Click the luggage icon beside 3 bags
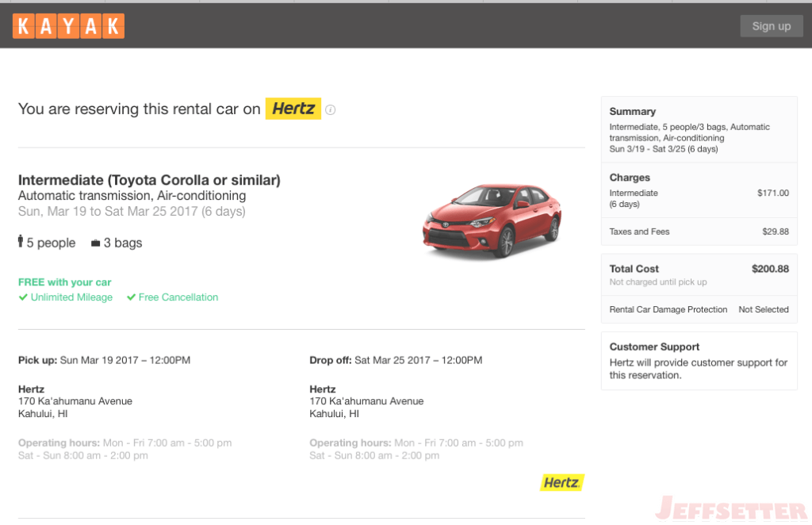The height and width of the screenshot is (525, 812). pyautogui.click(x=96, y=243)
